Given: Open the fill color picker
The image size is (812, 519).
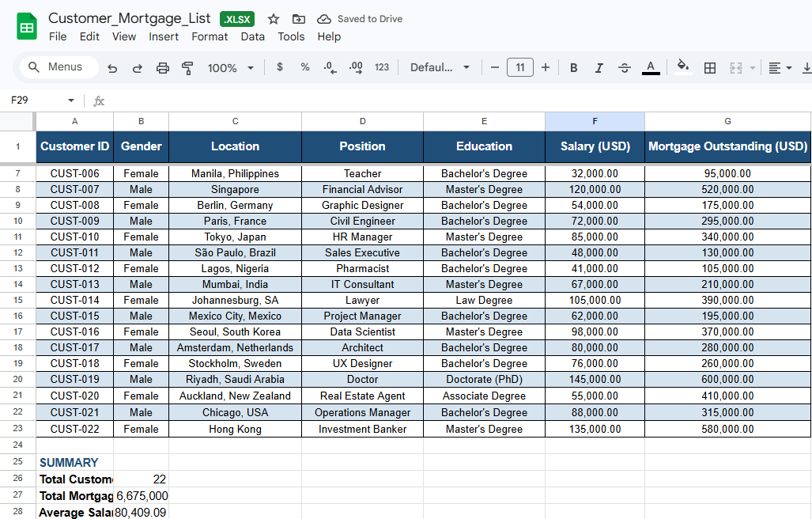Looking at the screenshot, I should coord(683,66).
